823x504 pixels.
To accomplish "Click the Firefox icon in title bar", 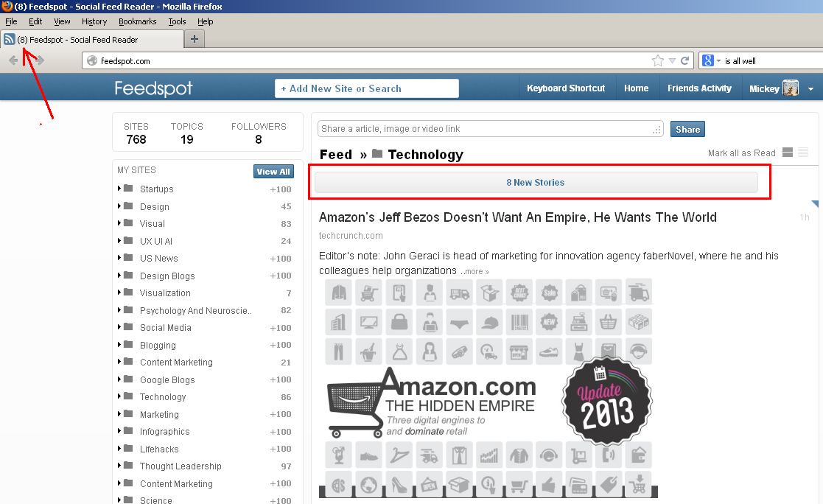I will tap(7, 7).
